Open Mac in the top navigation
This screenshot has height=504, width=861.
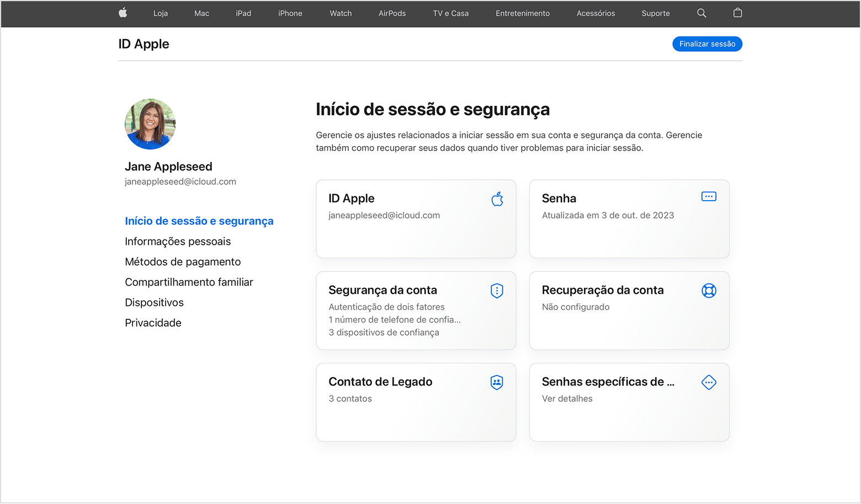tap(201, 13)
